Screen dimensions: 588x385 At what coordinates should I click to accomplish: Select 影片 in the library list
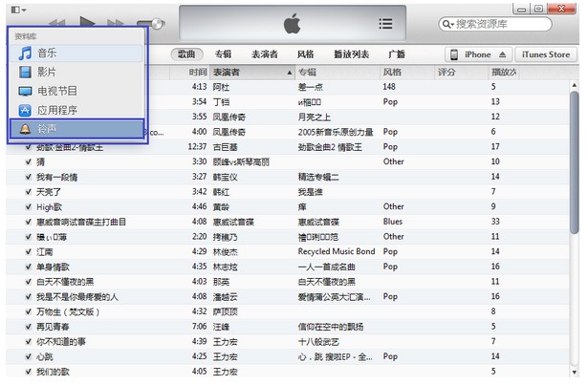[x=46, y=73]
